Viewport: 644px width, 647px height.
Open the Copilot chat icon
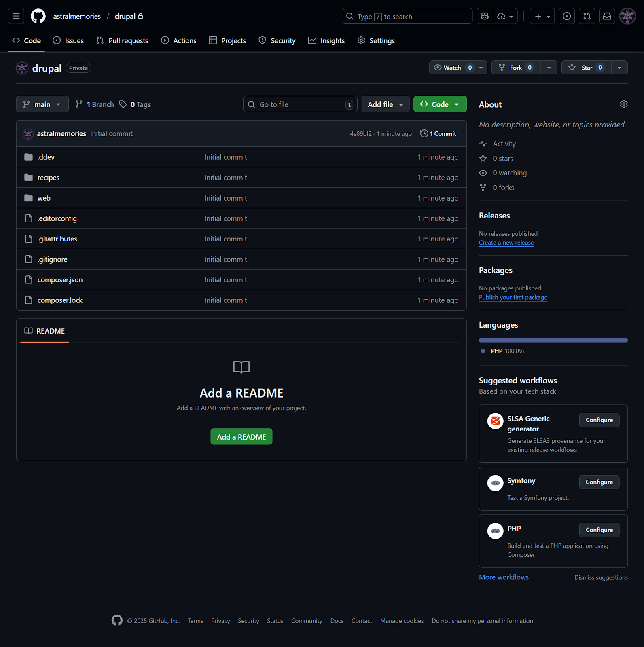click(485, 16)
